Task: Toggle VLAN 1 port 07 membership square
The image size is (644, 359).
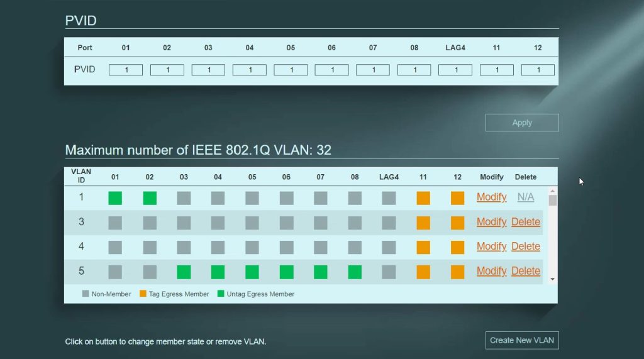Action: [x=321, y=198]
